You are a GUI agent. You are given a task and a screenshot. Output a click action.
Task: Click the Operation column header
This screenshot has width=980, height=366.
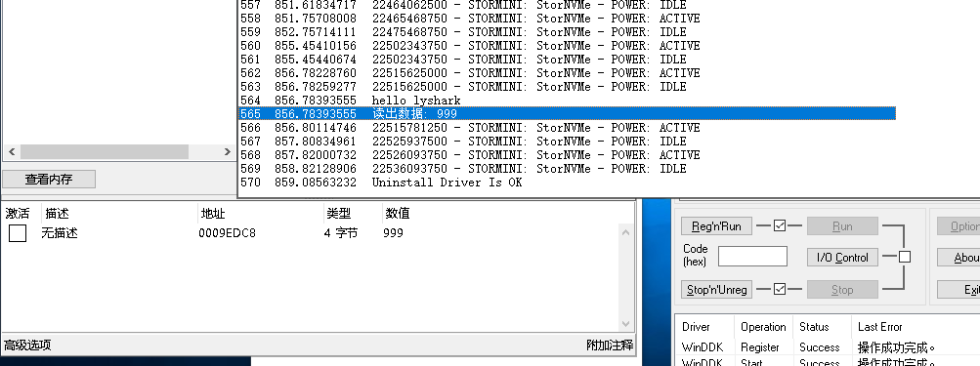(763, 327)
